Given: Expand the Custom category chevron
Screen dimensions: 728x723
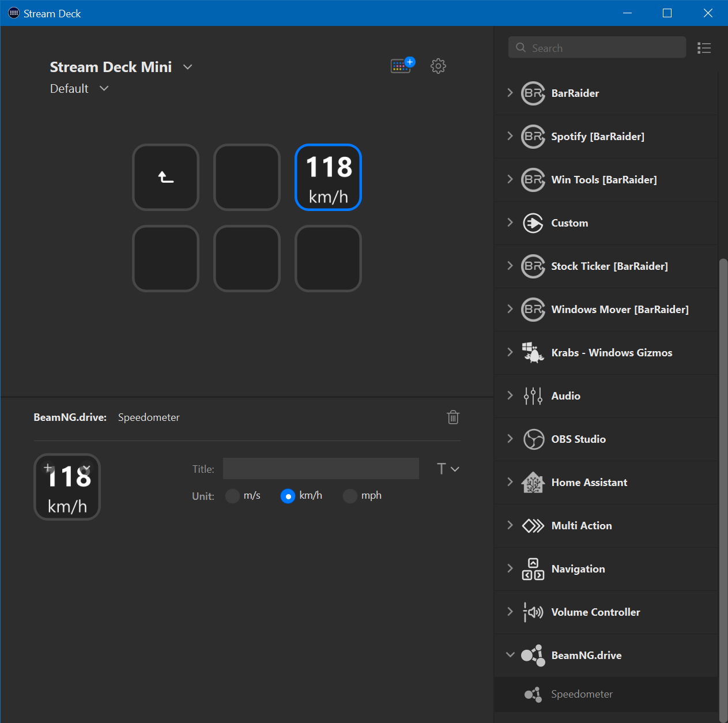Looking at the screenshot, I should click(x=510, y=223).
